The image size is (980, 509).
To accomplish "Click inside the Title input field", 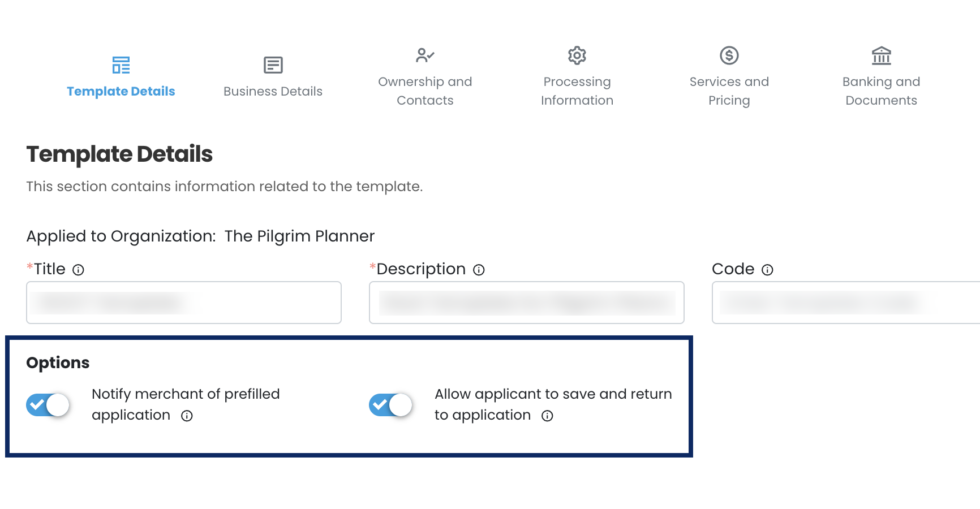I will click(x=183, y=303).
